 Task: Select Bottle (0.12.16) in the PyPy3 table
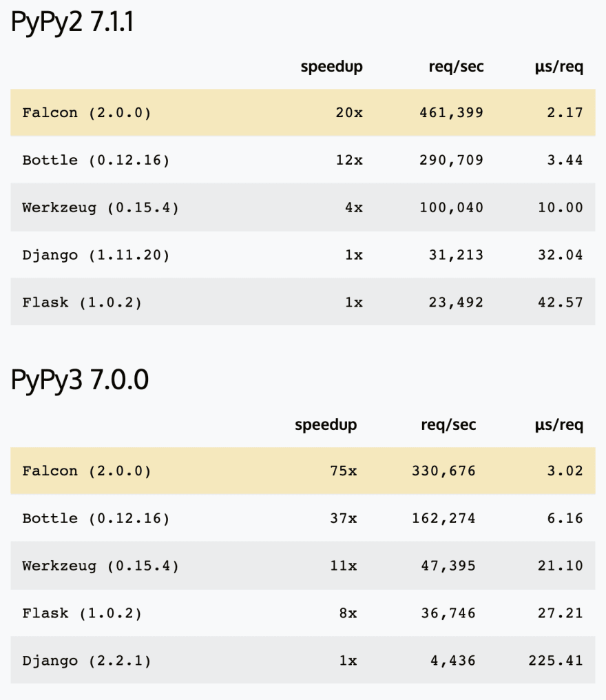click(x=96, y=518)
